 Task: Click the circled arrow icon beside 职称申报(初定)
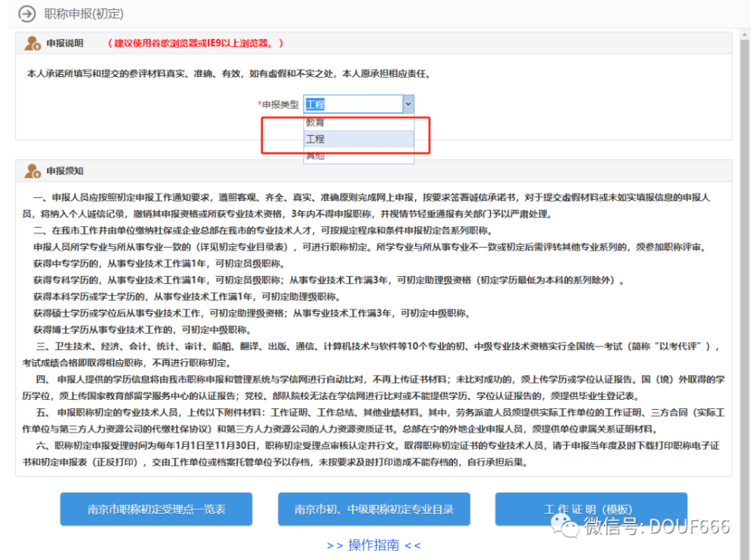point(27,14)
